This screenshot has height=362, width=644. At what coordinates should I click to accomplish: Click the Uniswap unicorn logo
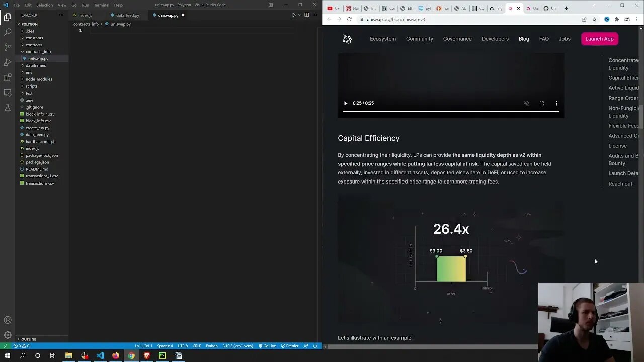[x=347, y=39]
